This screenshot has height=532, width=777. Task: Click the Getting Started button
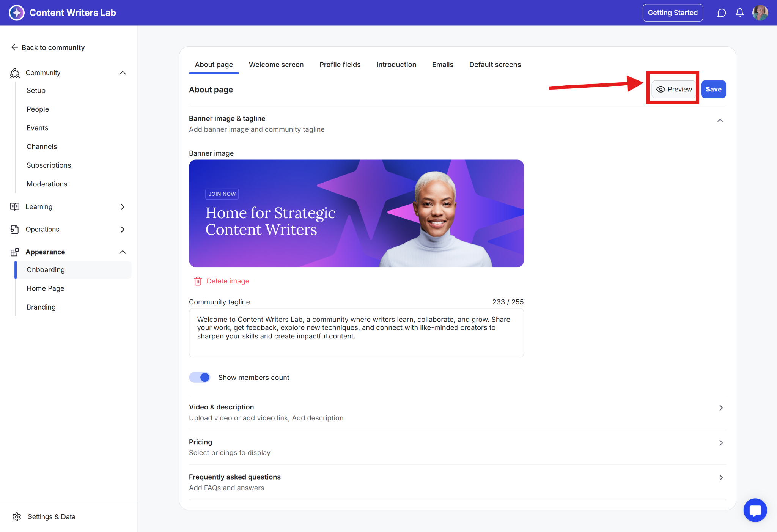click(672, 13)
